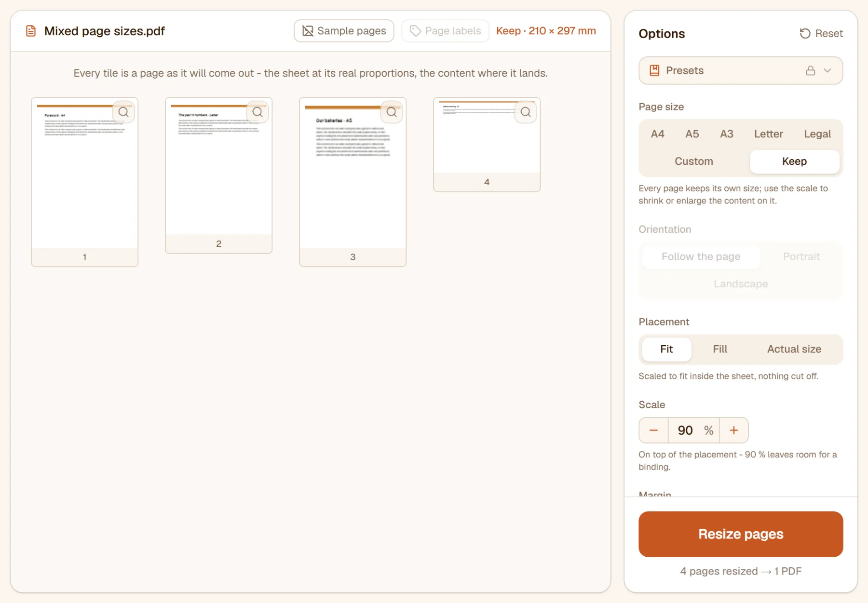
Task: Open Page labels
Action: pos(445,31)
